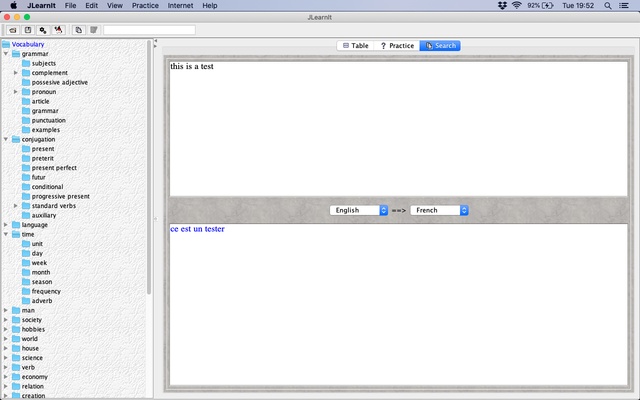Screen dimensions: 640x400
Task: Select the punctuation folder
Action: click(44, 120)
